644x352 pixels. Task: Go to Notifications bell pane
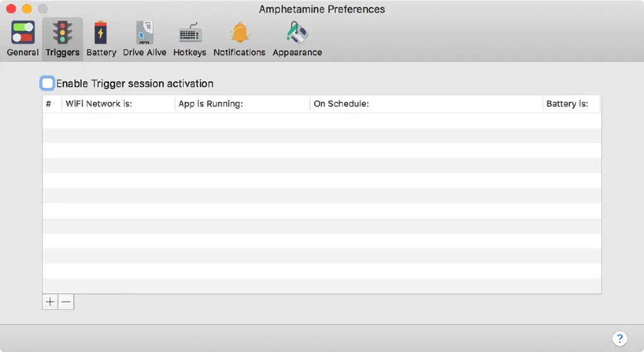239,38
